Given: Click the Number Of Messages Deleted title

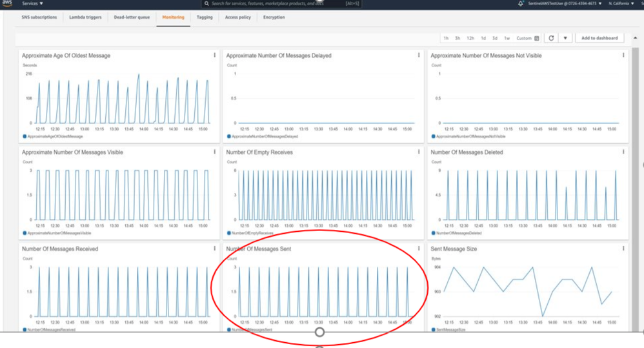Looking at the screenshot, I should point(467,152).
